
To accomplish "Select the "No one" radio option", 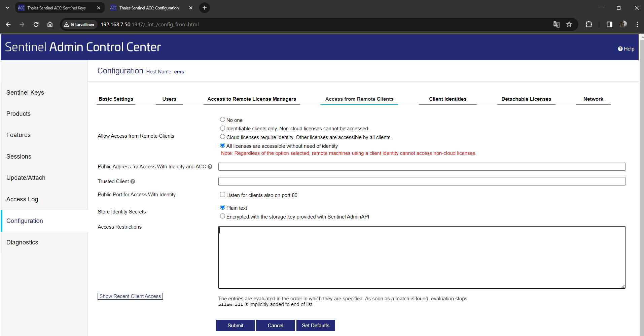I will coord(222,120).
